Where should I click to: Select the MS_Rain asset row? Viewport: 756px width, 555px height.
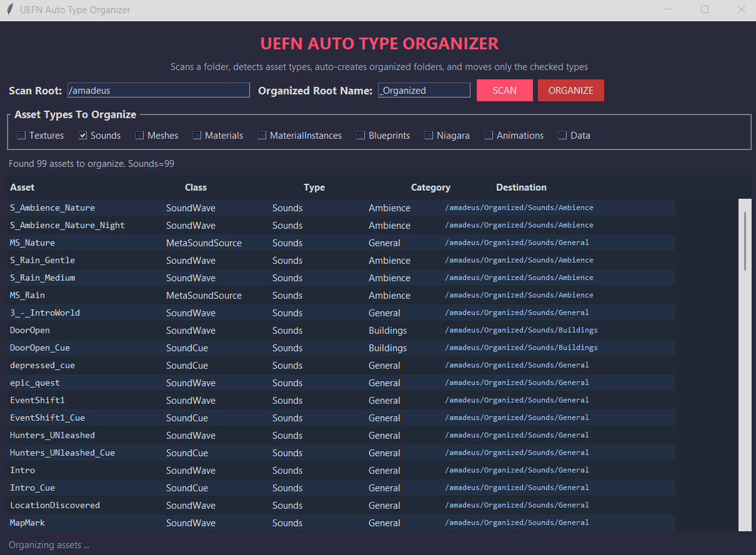tap(341, 295)
